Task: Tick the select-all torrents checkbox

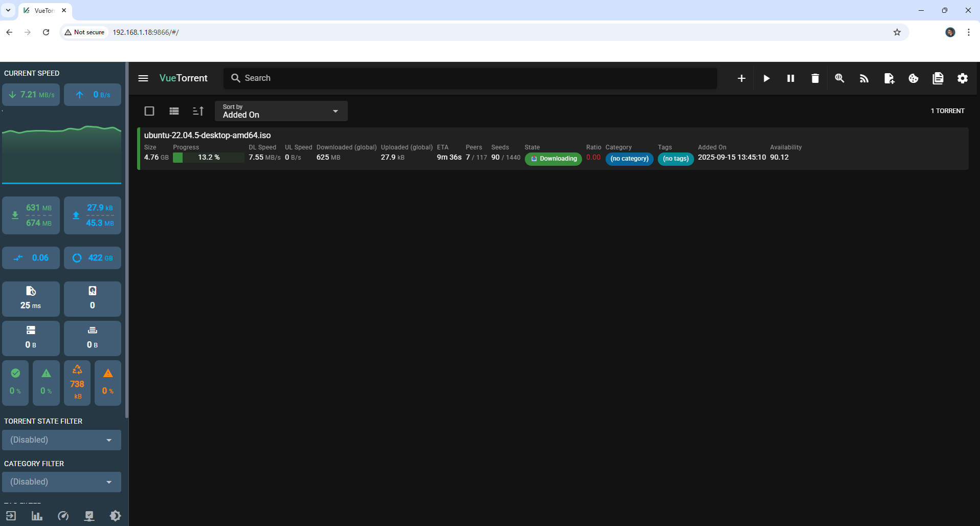Action: point(149,111)
